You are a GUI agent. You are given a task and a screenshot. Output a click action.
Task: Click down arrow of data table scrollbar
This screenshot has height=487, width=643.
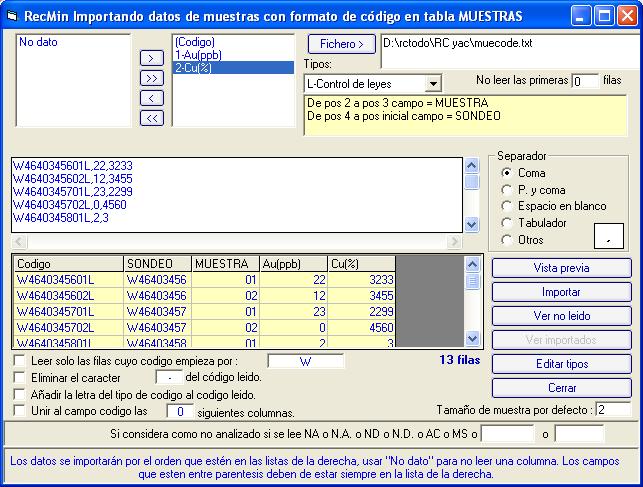(472, 339)
